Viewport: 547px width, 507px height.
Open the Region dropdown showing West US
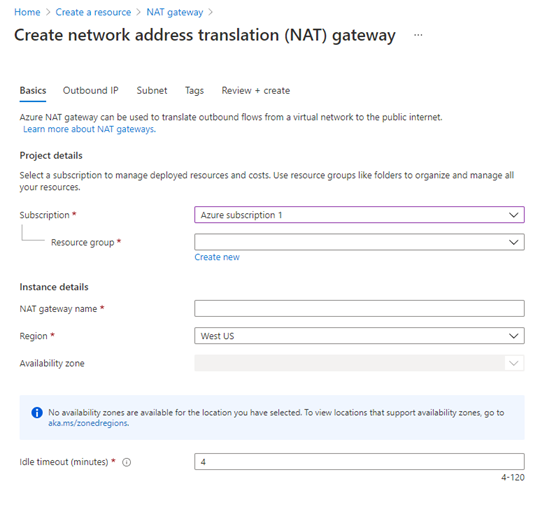tap(359, 336)
